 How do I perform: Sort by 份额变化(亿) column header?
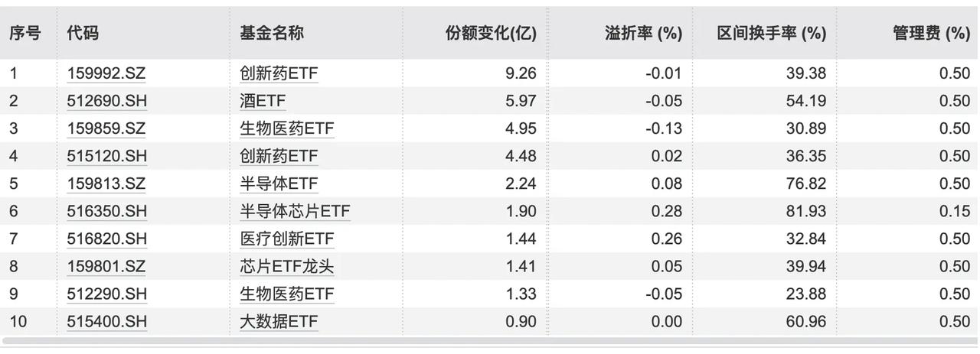[x=491, y=33]
